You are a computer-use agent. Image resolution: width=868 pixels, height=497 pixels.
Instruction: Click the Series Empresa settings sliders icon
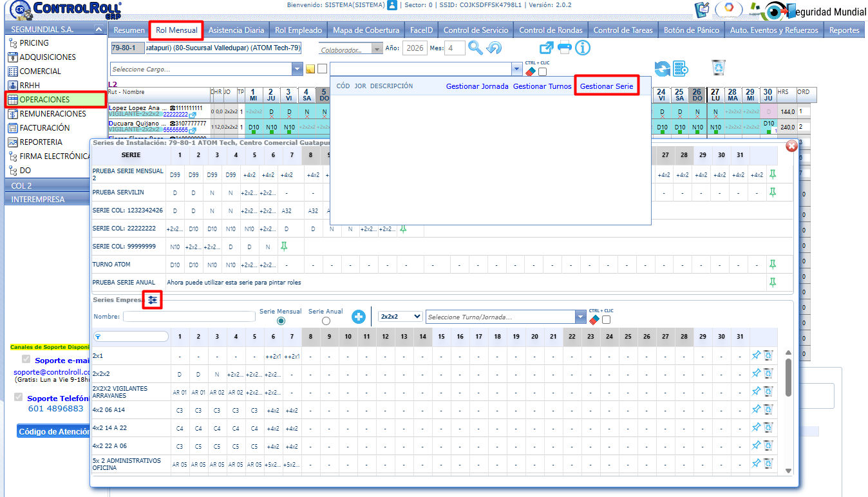(153, 299)
